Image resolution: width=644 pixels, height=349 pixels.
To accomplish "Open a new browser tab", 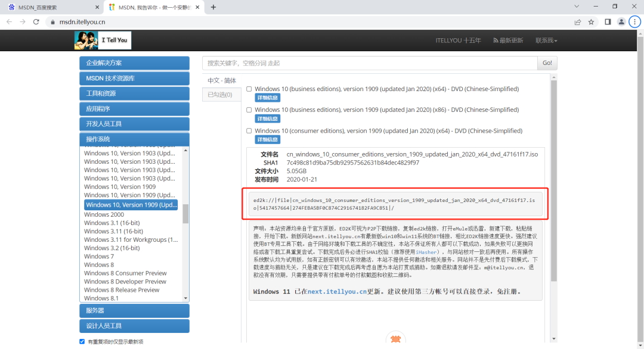I will [x=213, y=7].
